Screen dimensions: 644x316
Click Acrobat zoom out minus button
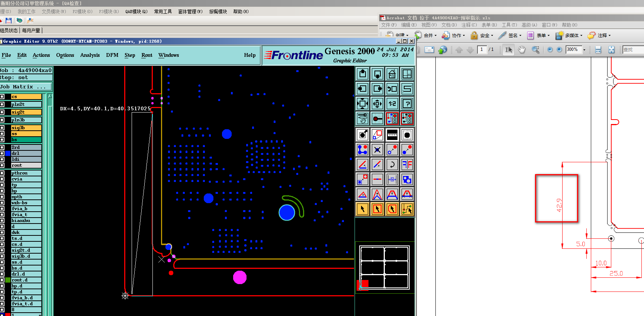tap(550, 49)
